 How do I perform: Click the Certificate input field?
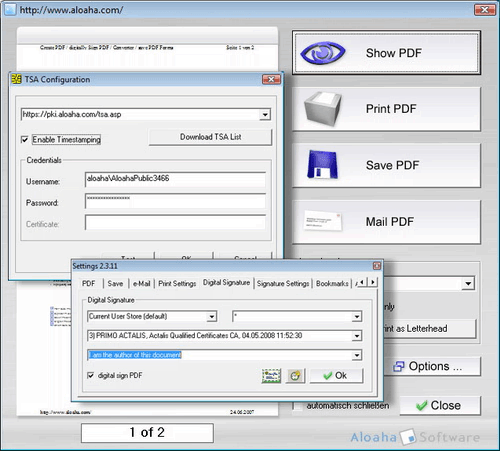pos(175,223)
